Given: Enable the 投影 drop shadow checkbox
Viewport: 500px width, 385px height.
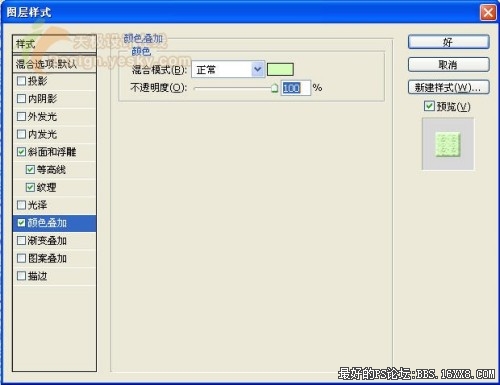Looking at the screenshot, I should (x=21, y=81).
